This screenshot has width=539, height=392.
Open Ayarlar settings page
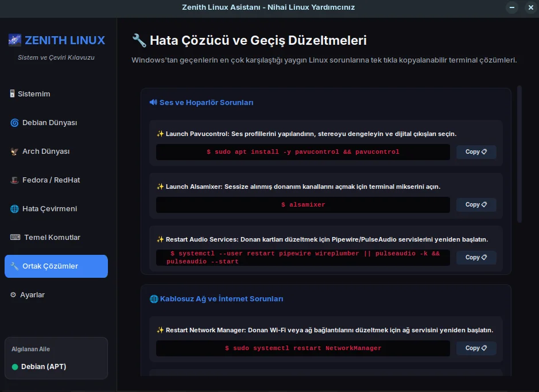56,295
